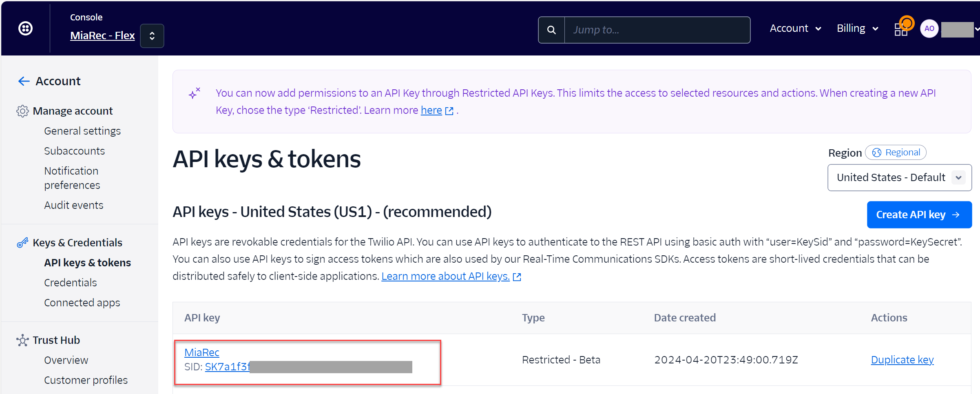Click the SK7a1f3f SID link
This screenshot has height=394, width=980.
pos(227,367)
